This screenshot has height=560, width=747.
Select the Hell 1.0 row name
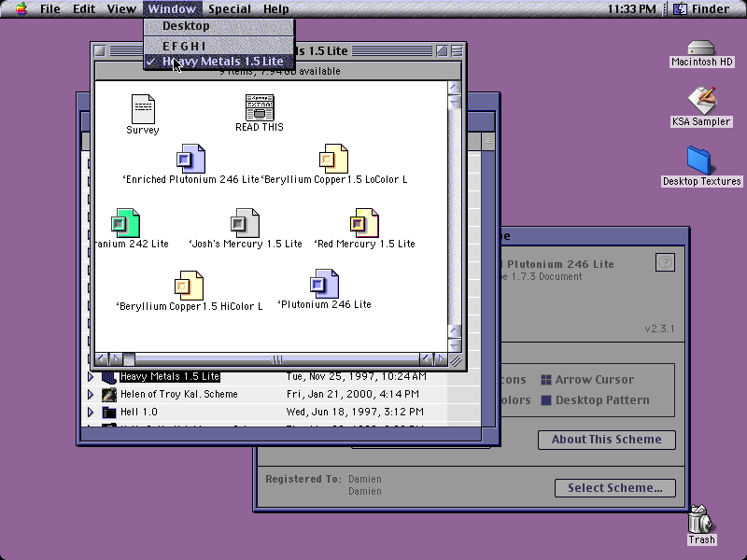pos(138,412)
